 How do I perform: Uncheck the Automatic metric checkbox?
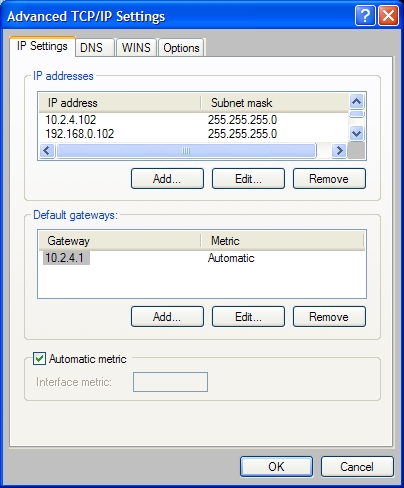coord(39,359)
